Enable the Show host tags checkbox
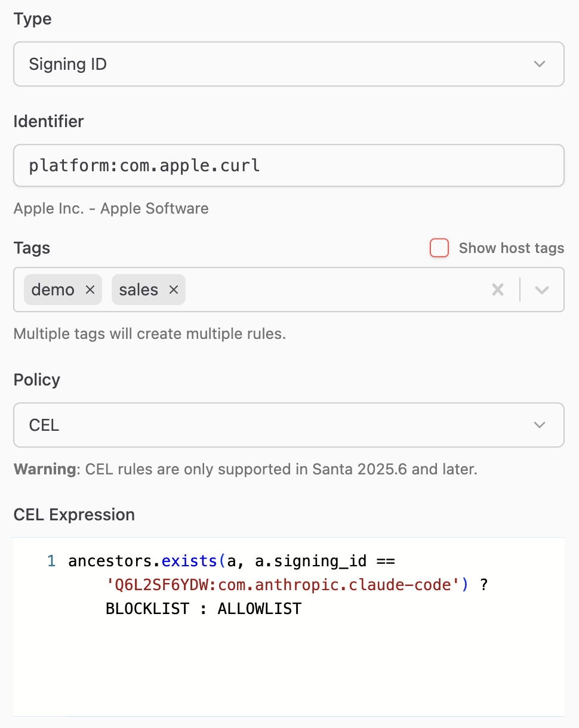This screenshot has height=728, width=579. pyautogui.click(x=439, y=248)
